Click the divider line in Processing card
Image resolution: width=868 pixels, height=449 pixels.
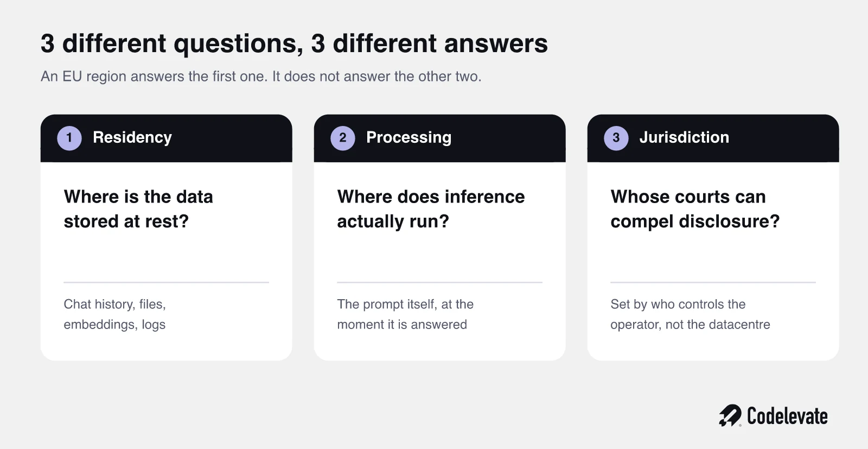[440, 282]
